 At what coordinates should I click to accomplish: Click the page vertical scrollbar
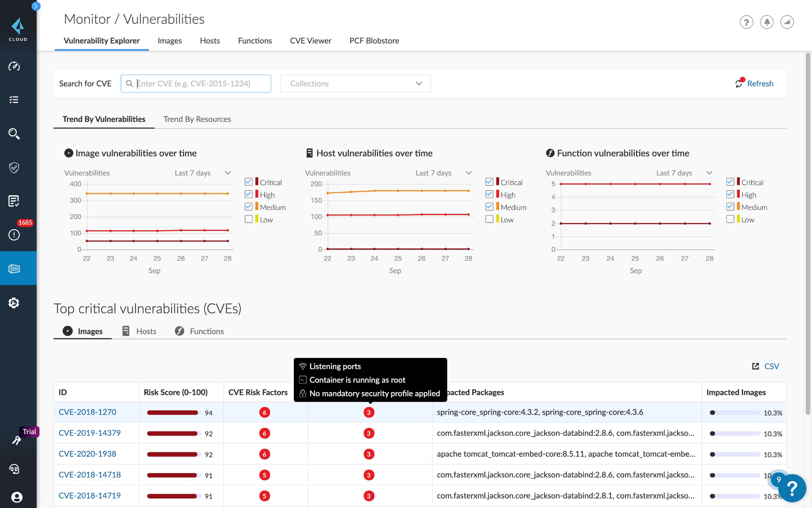pos(808,234)
